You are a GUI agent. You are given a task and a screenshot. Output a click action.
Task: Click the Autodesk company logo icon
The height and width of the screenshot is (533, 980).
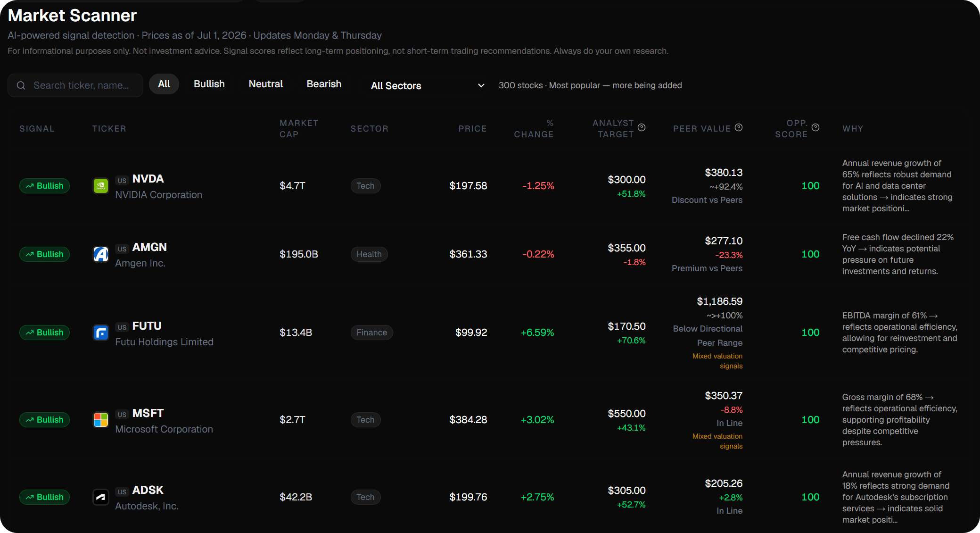[x=100, y=497]
